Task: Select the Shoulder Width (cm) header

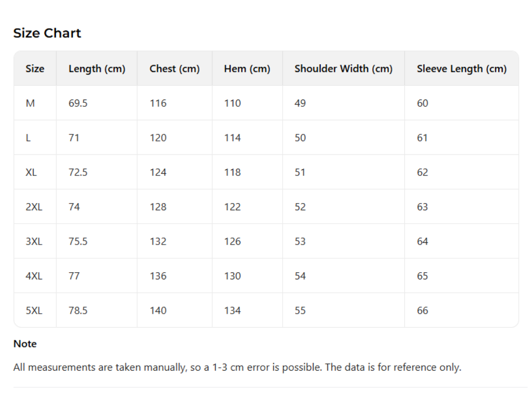Action: pyautogui.click(x=343, y=69)
